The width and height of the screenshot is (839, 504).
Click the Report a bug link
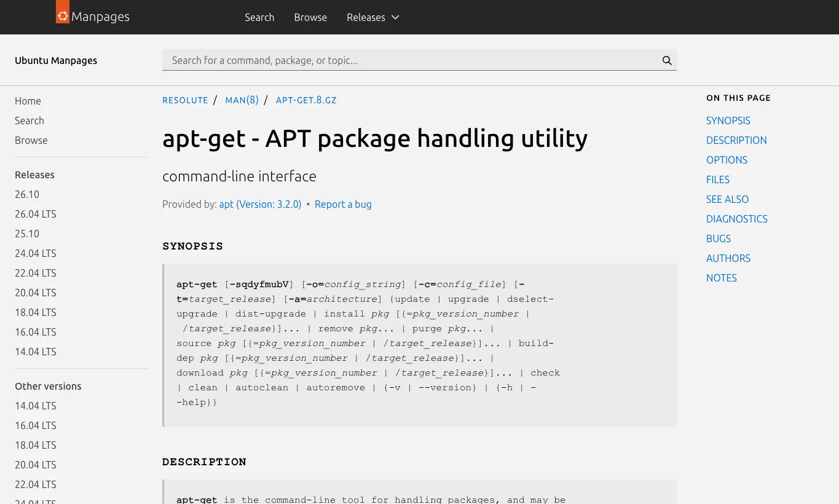343,204
